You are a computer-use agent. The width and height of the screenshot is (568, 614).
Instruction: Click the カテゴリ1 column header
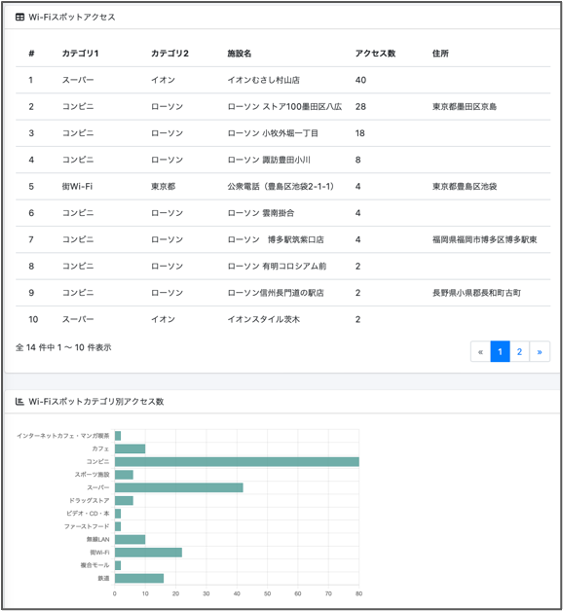point(81,54)
